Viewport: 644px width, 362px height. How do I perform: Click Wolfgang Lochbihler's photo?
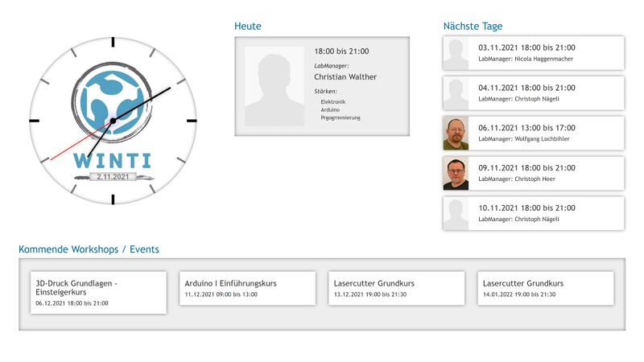(x=456, y=134)
